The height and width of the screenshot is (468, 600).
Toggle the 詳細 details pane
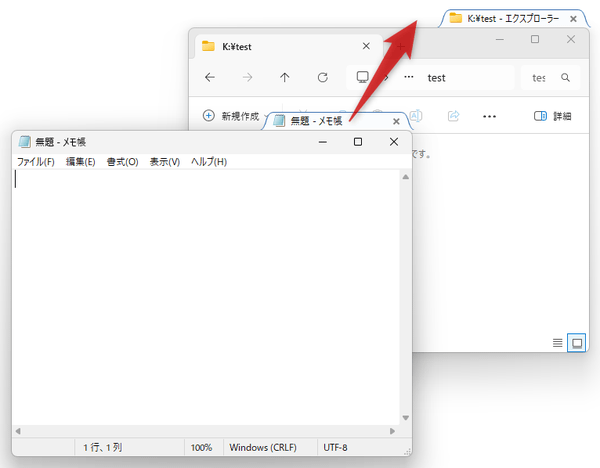click(x=552, y=116)
